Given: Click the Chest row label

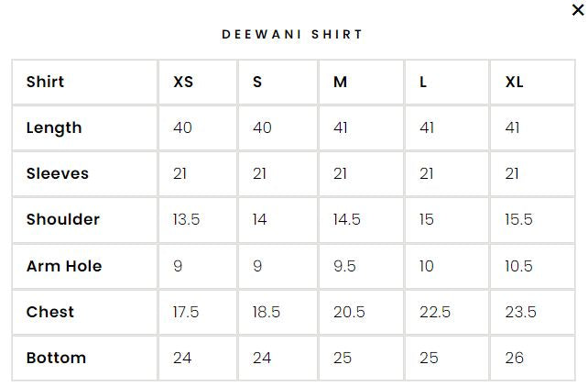Looking at the screenshot, I should pos(49,312).
